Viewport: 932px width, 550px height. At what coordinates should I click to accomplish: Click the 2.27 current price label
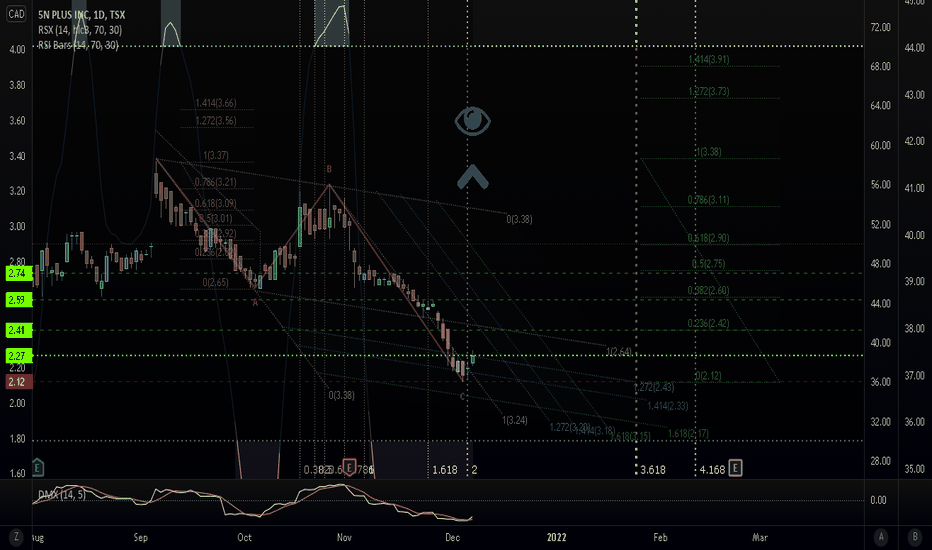click(x=18, y=356)
